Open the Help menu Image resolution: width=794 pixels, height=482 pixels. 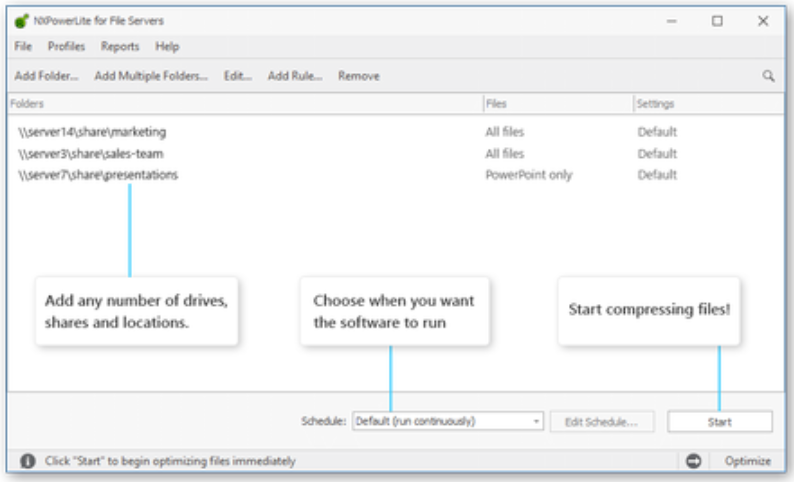click(x=167, y=47)
